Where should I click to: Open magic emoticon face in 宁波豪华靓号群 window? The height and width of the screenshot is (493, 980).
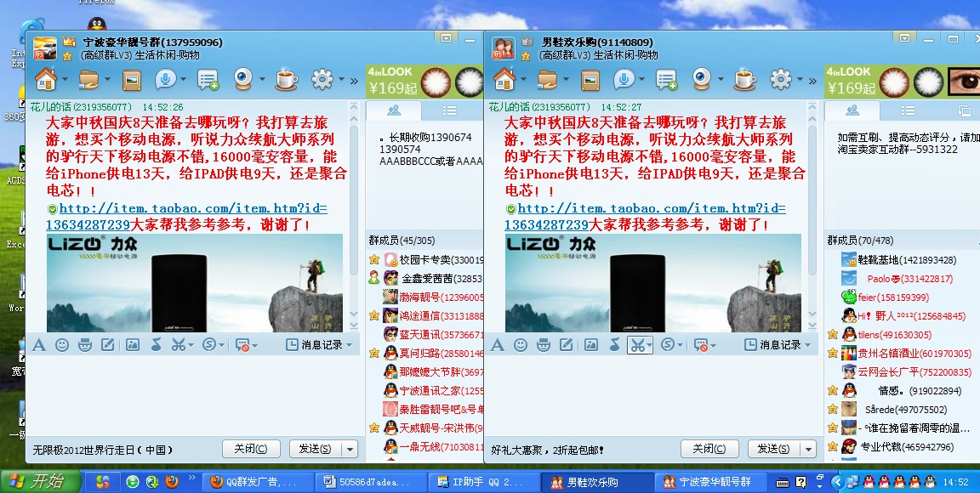pos(85,345)
